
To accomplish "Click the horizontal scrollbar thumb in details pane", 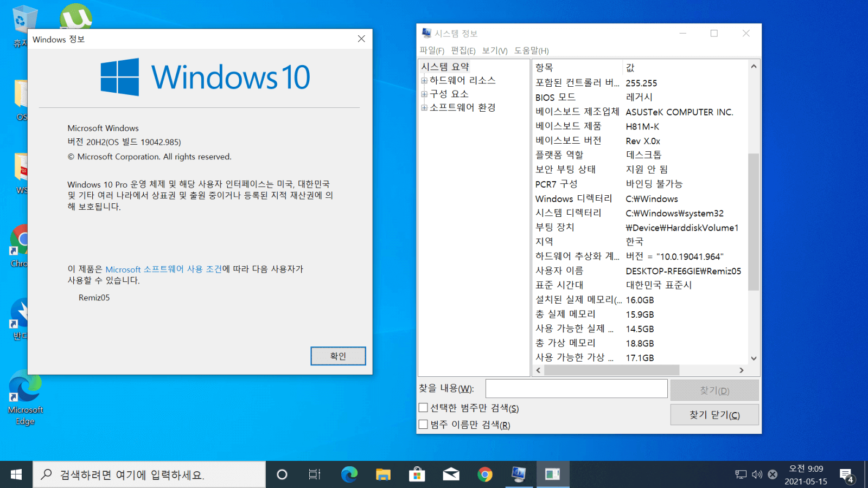I will [x=611, y=370].
